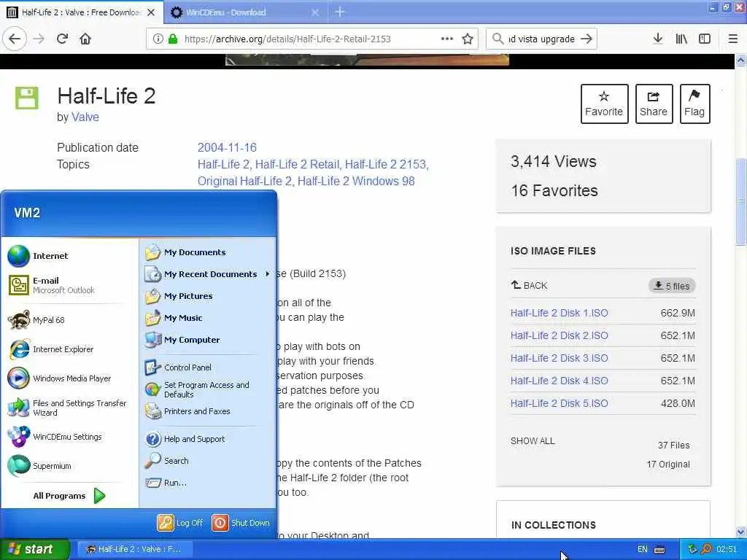Click the browser Back arrow button

(15, 39)
